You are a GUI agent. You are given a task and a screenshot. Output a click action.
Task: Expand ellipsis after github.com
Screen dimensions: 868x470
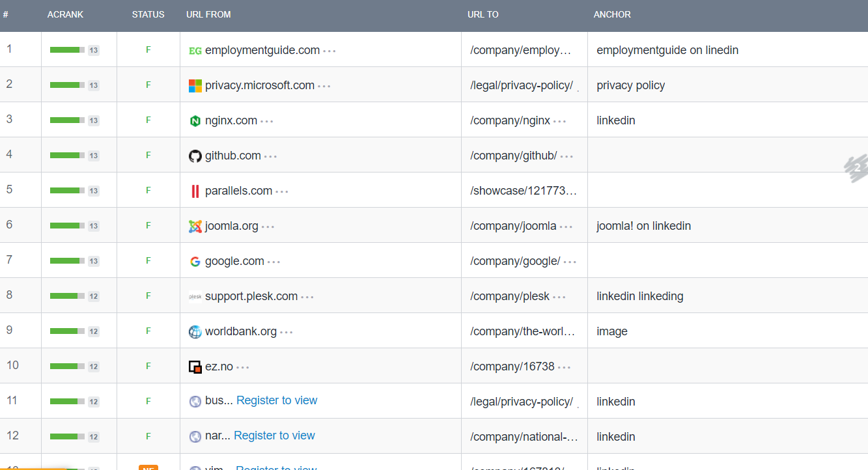coord(271,156)
